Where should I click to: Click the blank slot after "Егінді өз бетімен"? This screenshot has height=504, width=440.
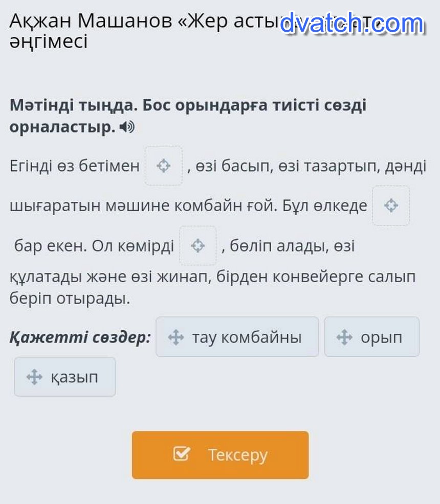[x=164, y=166]
